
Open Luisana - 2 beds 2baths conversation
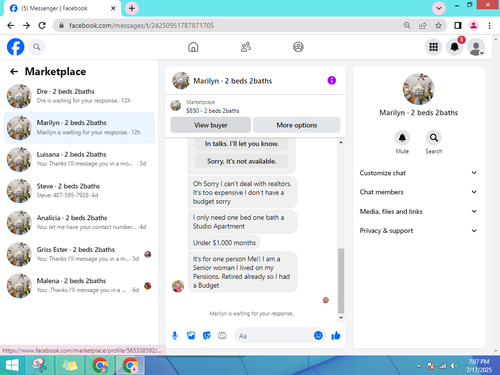(79, 159)
